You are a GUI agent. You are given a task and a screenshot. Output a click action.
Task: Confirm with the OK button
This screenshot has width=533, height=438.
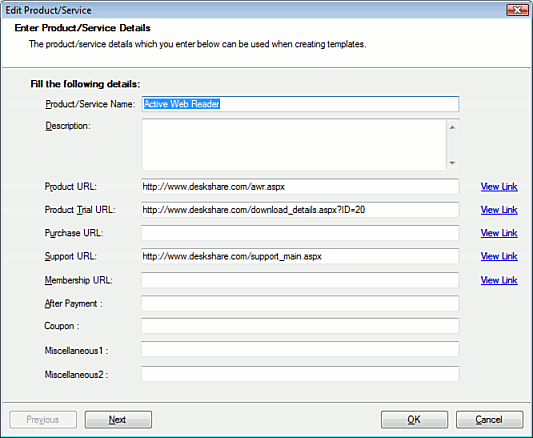tap(414, 420)
